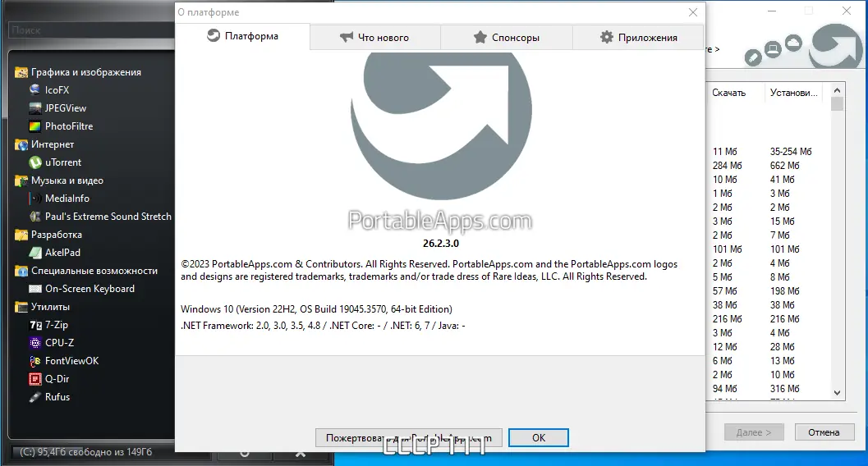Viewport: 868px width, 466px height.
Task: Launch FontViewOK
Action: click(64, 360)
